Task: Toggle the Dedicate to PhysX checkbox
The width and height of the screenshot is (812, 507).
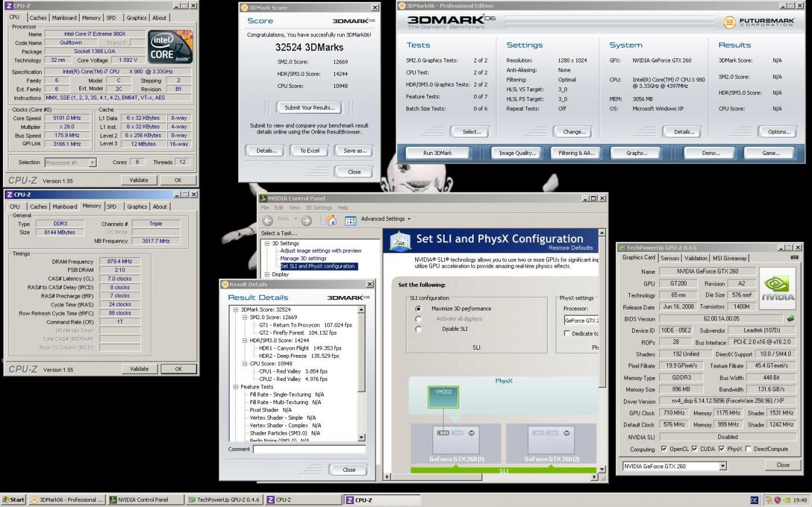Action: pyautogui.click(x=567, y=334)
